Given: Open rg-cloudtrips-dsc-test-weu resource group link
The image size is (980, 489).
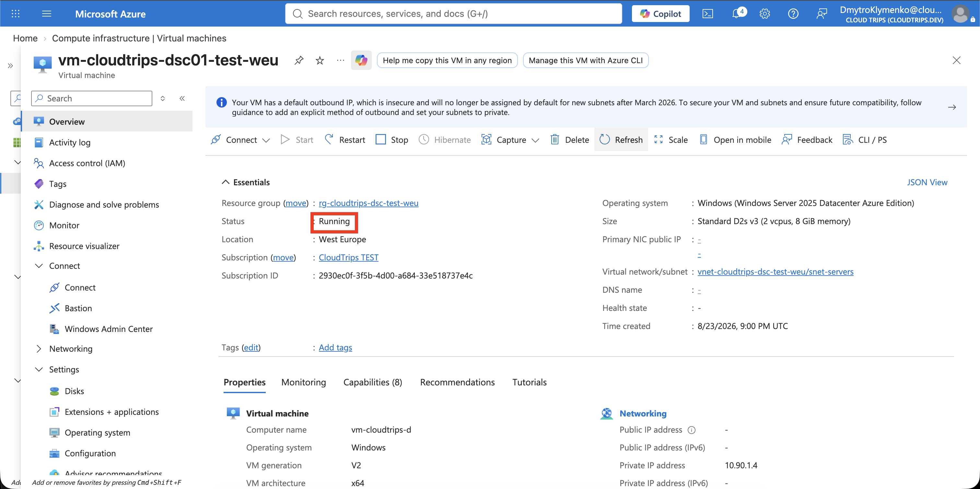Looking at the screenshot, I should click(x=368, y=203).
